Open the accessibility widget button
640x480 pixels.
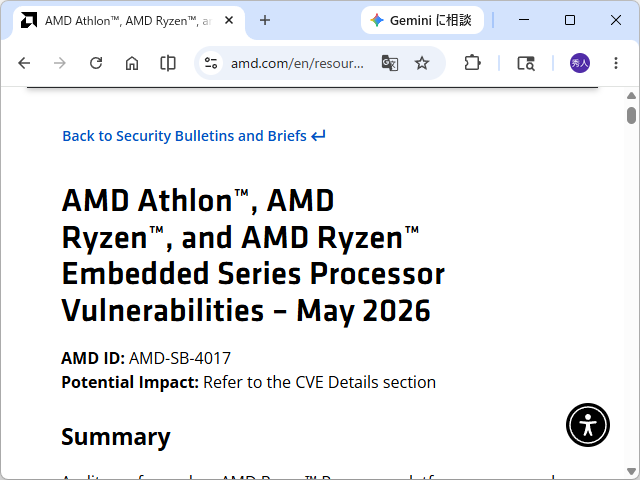click(588, 425)
